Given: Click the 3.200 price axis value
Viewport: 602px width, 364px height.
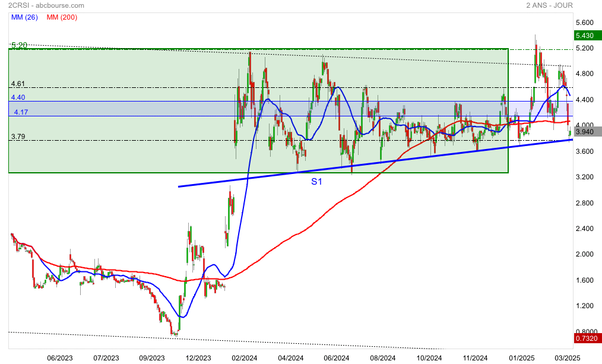Looking at the screenshot, I should 585,177.
